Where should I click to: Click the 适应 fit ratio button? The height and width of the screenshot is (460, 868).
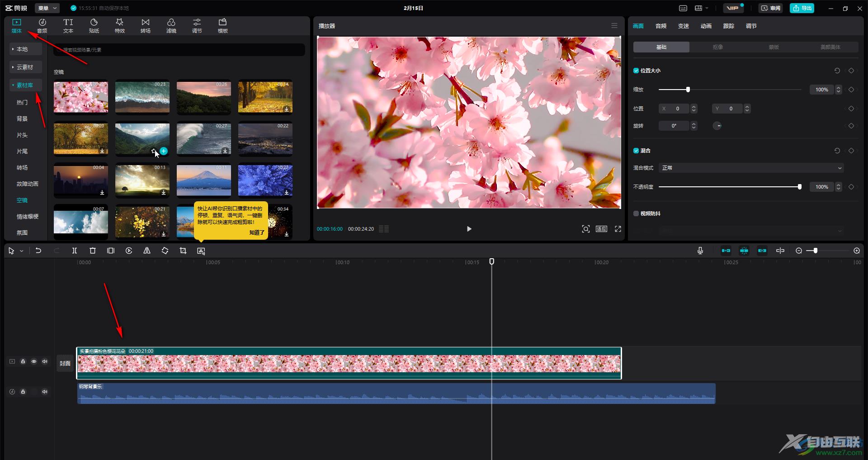pyautogui.click(x=601, y=229)
